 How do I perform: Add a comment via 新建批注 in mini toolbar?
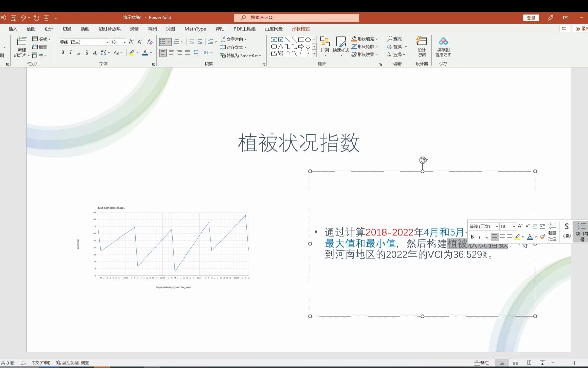coord(552,232)
